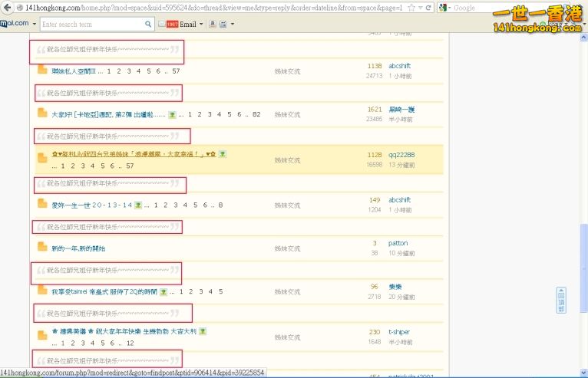Click folder icon beside 建興美儀 thread

click(42, 334)
